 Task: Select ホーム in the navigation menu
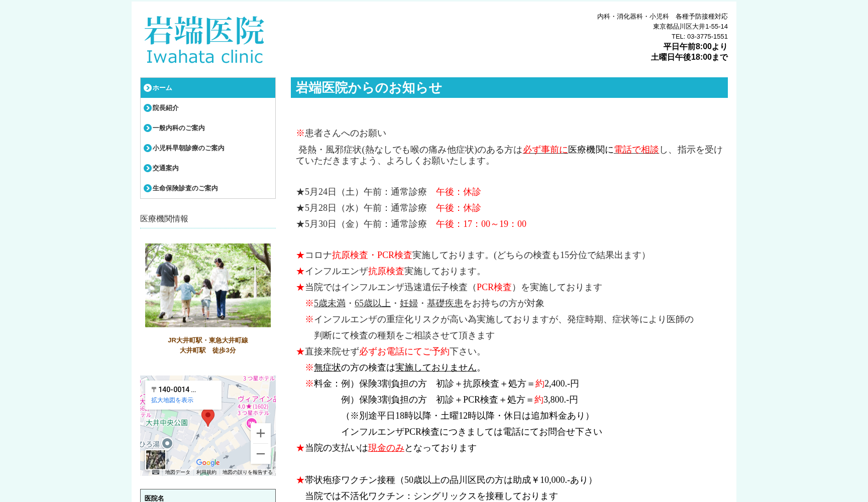(x=161, y=88)
